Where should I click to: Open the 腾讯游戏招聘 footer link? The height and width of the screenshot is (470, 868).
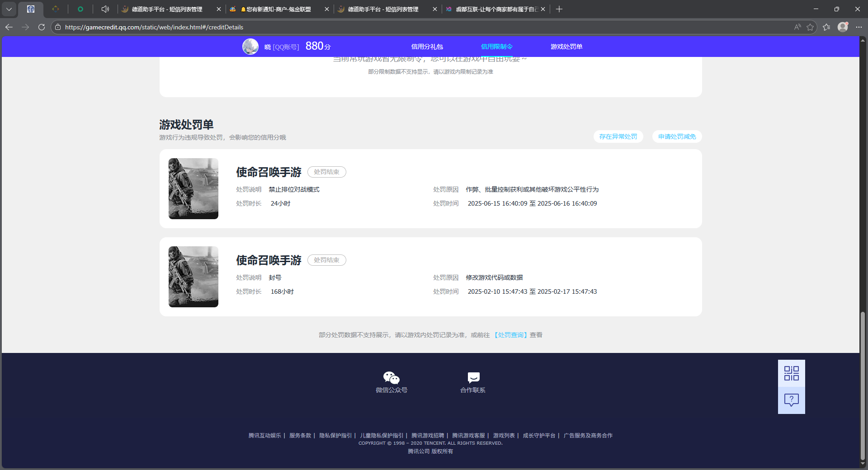[428, 436]
